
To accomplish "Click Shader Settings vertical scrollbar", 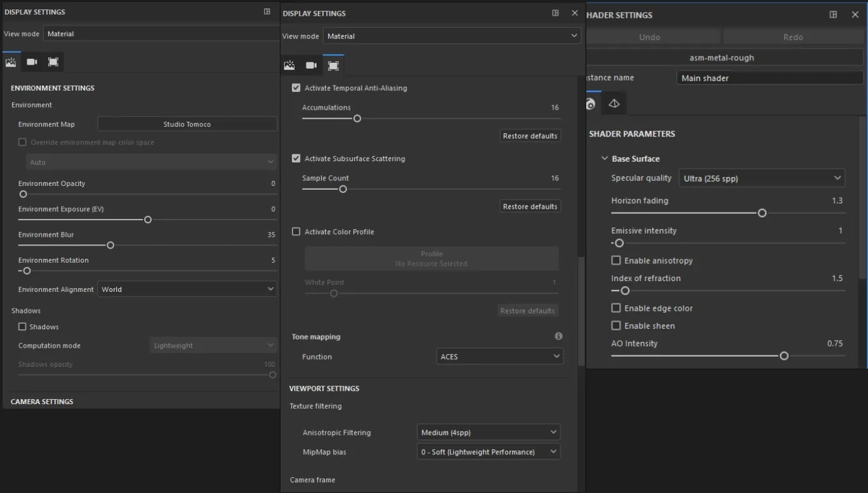I will pos(862,197).
